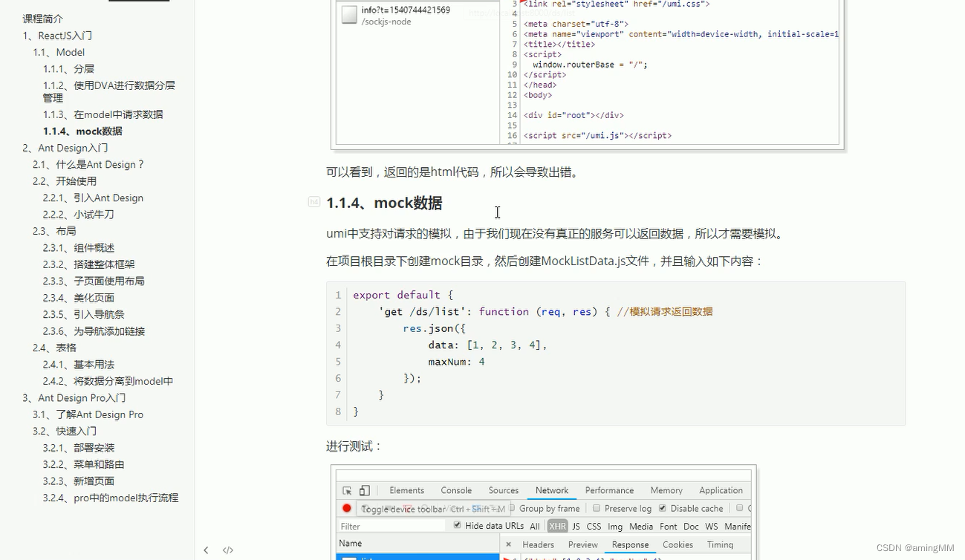The width and height of the screenshot is (965, 560).
Task: Go to outline item 1.1.3、在model中请求数据
Action: tap(103, 114)
